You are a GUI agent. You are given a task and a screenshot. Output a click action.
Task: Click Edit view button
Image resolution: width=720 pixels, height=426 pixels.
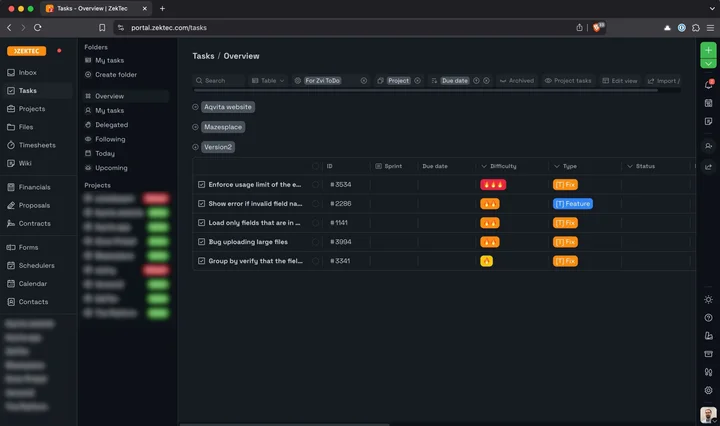619,81
